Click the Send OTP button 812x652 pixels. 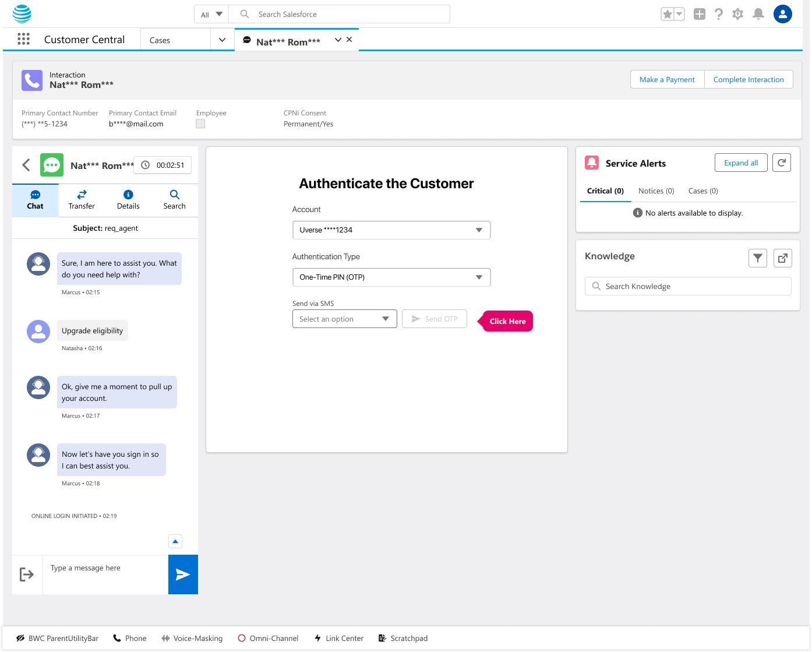pyautogui.click(x=435, y=319)
